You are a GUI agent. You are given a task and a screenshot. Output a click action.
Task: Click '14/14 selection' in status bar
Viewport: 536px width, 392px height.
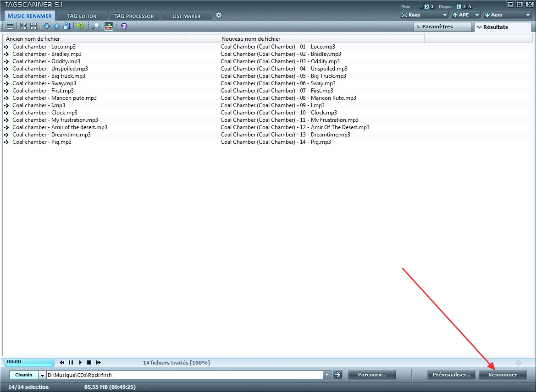28,387
